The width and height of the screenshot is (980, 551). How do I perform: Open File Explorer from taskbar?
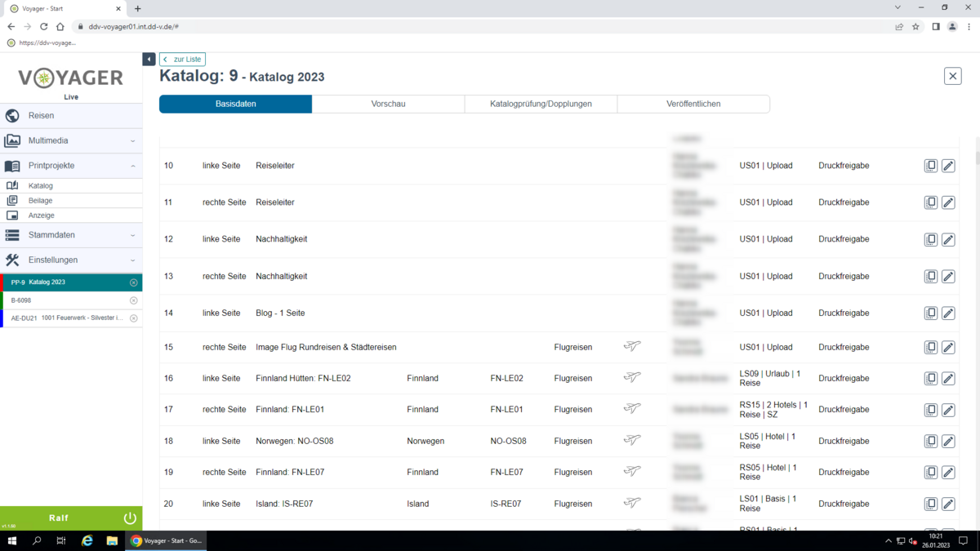[112, 540]
